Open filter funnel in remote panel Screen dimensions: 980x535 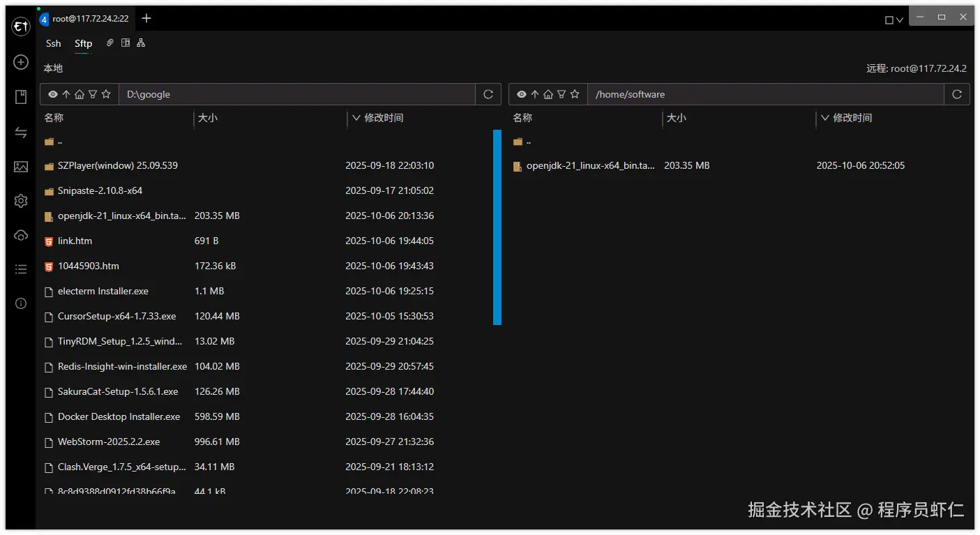(561, 94)
